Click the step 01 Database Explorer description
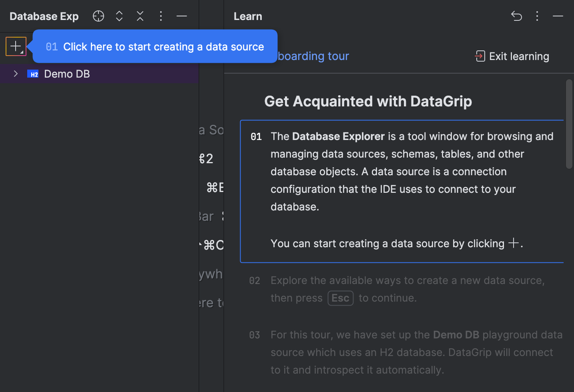 [412, 172]
